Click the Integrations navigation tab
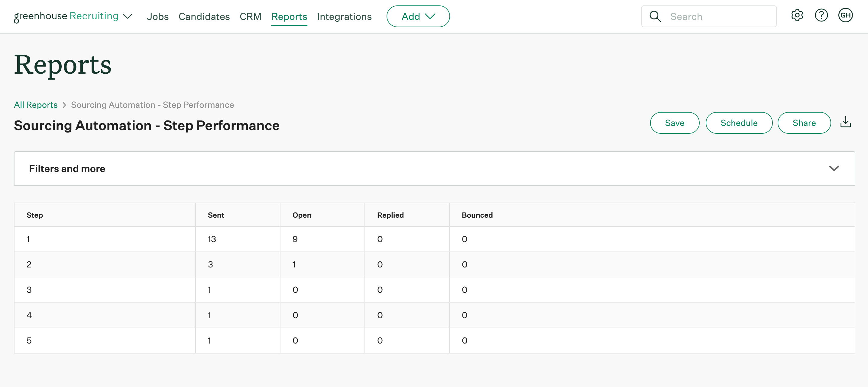This screenshot has height=387, width=868. pyautogui.click(x=344, y=16)
